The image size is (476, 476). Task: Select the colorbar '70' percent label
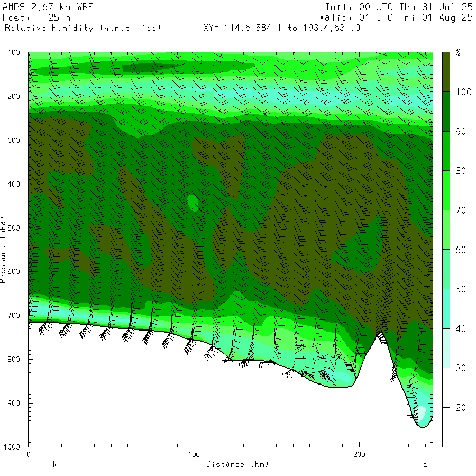pyautogui.click(x=461, y=210)
